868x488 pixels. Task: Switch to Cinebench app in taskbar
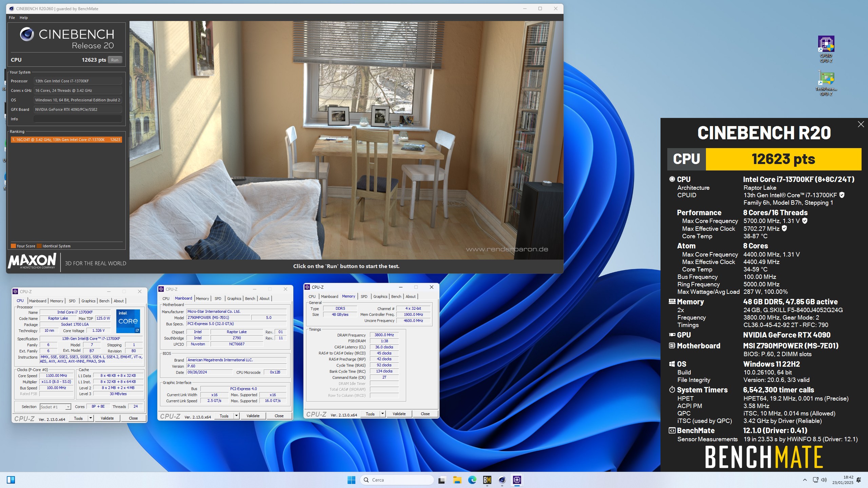(x=502, y=480)
